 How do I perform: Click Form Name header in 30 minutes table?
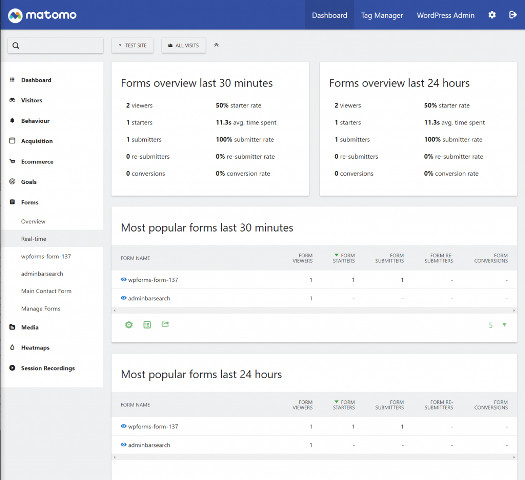[x=135, y=258]
